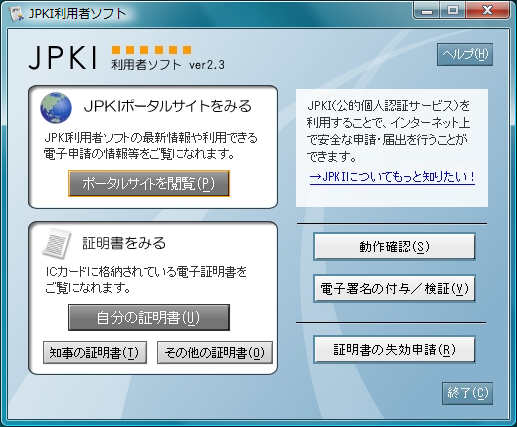Close the JPKI利用者ソフト window
Screen dimensions: 517x427
(x=487, y=11)
